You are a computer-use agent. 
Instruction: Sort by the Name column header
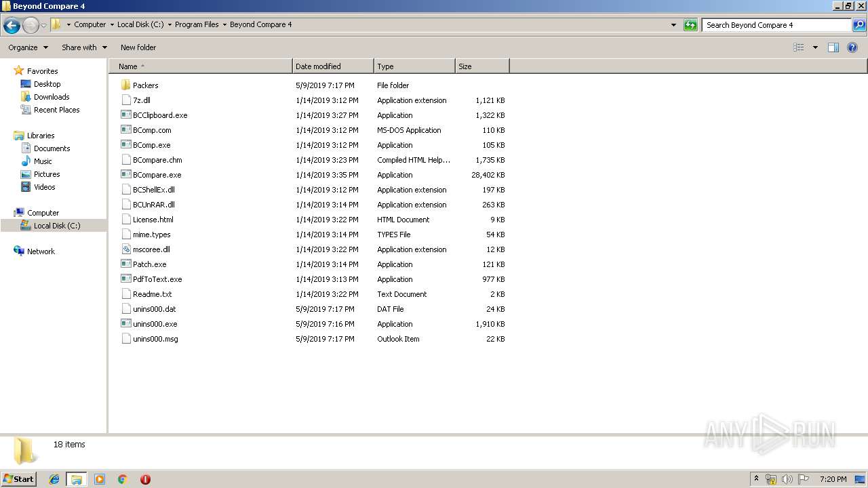201,66
